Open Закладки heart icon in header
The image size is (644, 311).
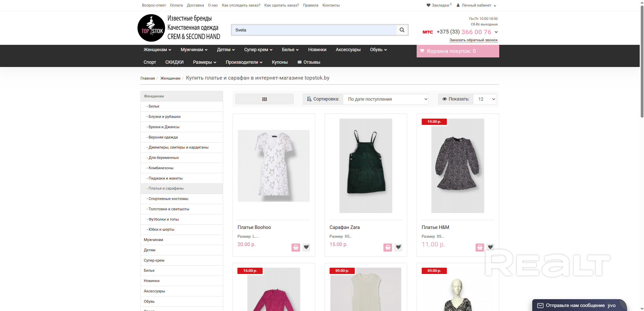[x=428, y=5]
